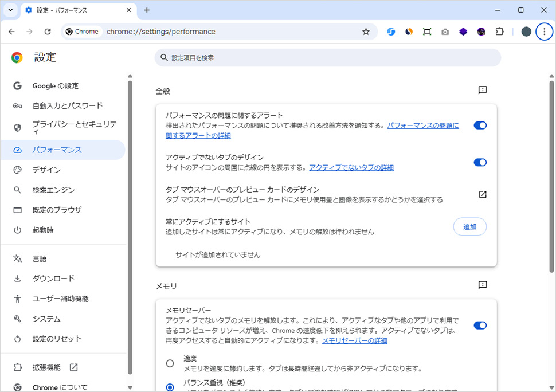The width and height of the screenshot is (556, 392).
Task: Click the camera screenshot extension icon
Action: 445,32
